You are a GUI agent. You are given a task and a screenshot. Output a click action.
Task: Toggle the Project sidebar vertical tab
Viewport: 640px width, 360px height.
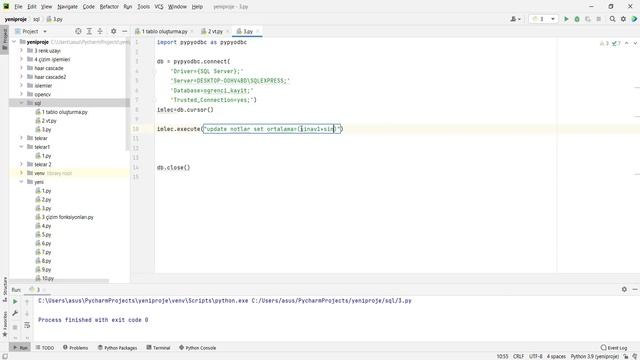coord(4,40)
